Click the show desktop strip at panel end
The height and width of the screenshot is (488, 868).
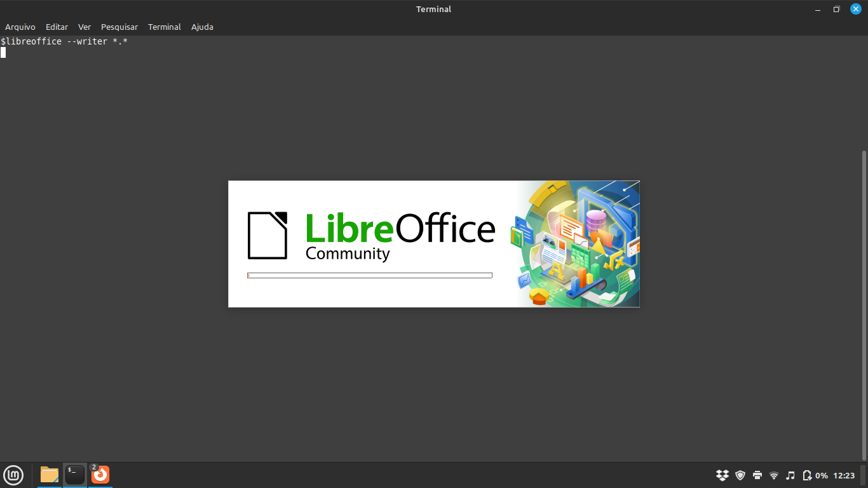pyautogui.click(x=864, y=475)
